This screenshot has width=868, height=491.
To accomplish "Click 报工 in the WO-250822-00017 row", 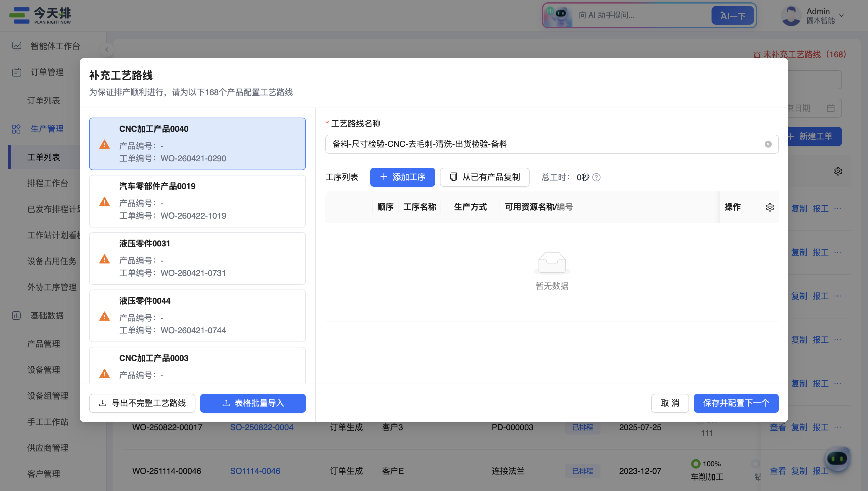I will pyautogui.click(x=820, y=427).
